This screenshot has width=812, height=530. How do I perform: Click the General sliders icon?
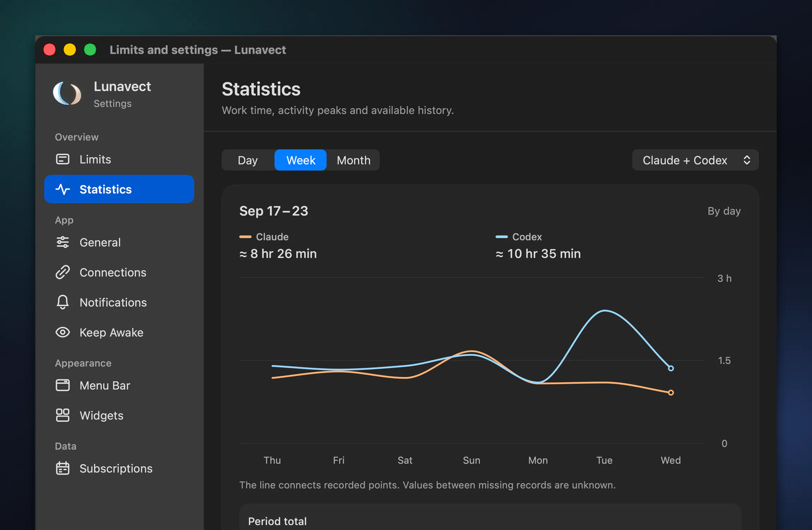click(63, 242)
